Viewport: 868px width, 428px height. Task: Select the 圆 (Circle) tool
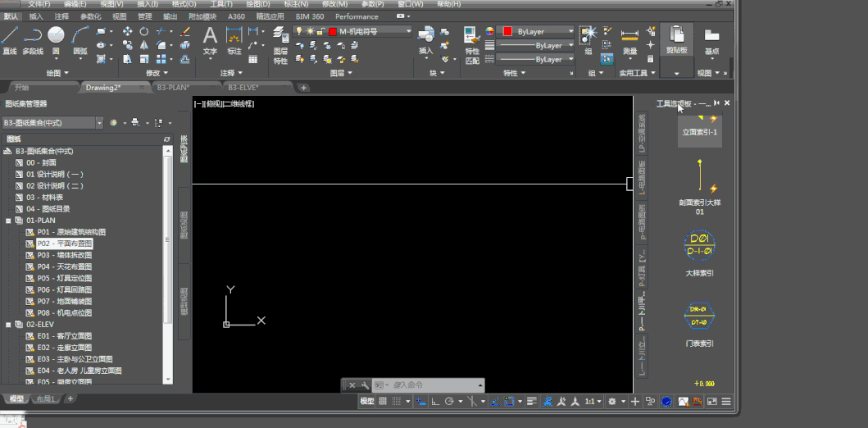(56, 40)
